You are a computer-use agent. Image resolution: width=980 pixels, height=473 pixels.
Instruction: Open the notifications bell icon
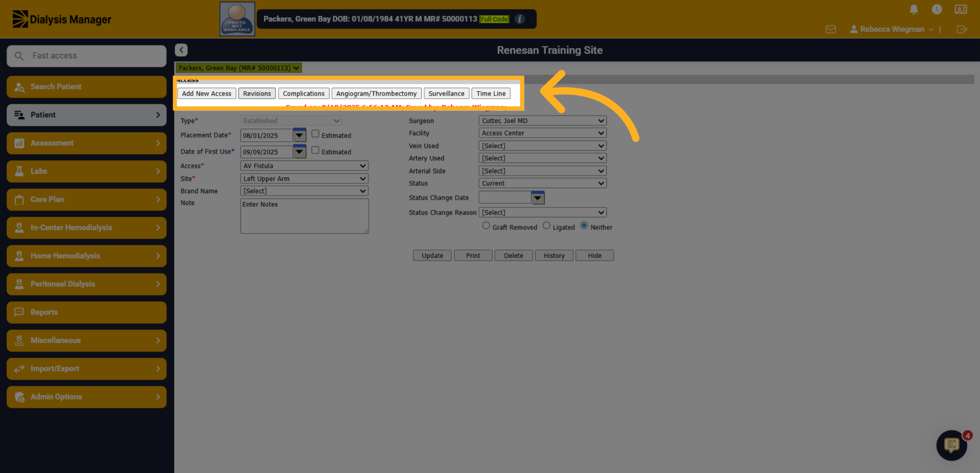(x=914, y=9)
